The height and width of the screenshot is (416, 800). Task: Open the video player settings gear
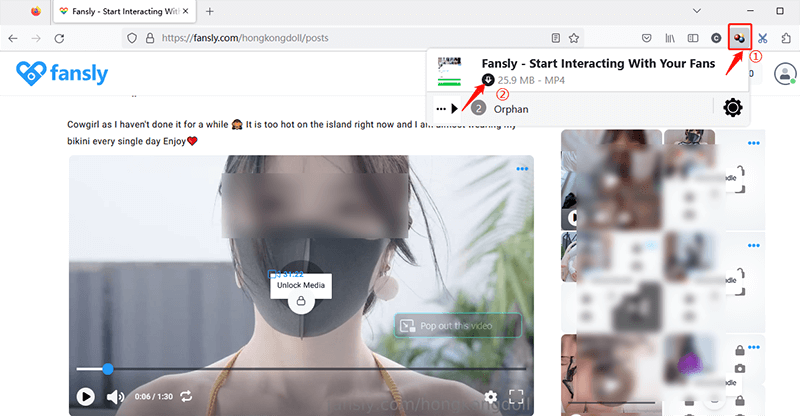click(x=490, y=396)
